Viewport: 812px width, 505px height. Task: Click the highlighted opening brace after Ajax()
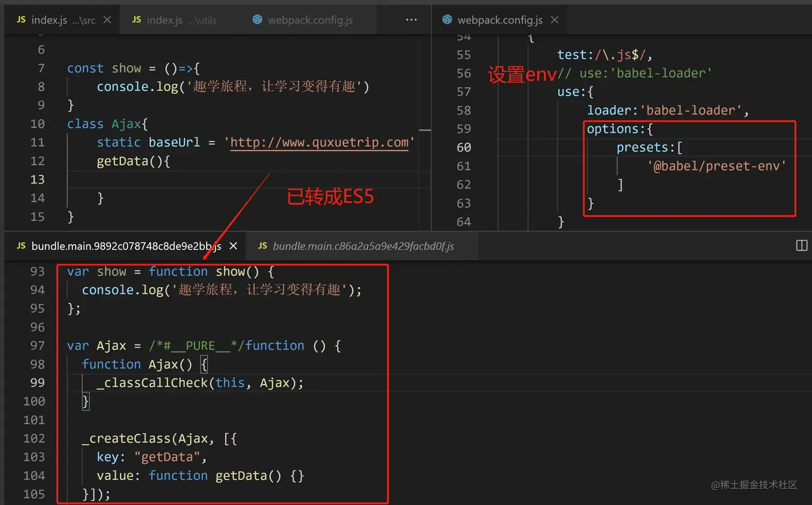[204, 364]
